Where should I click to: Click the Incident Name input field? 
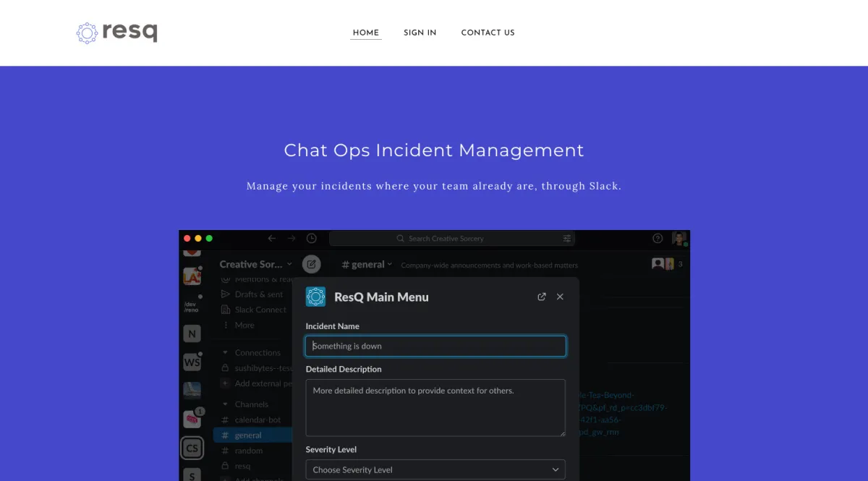435,346
